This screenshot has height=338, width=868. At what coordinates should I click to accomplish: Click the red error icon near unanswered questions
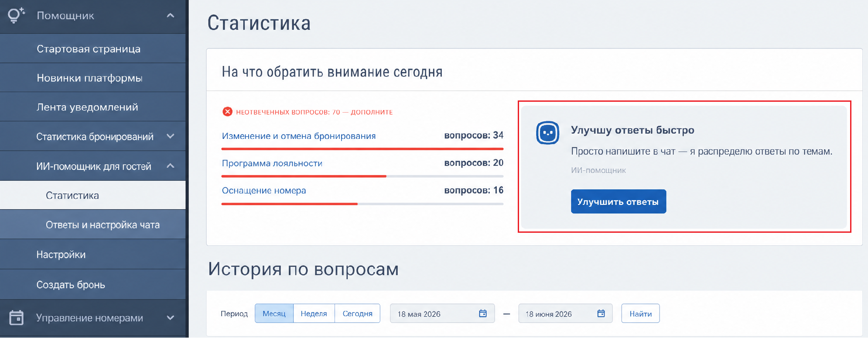[227, 112]
